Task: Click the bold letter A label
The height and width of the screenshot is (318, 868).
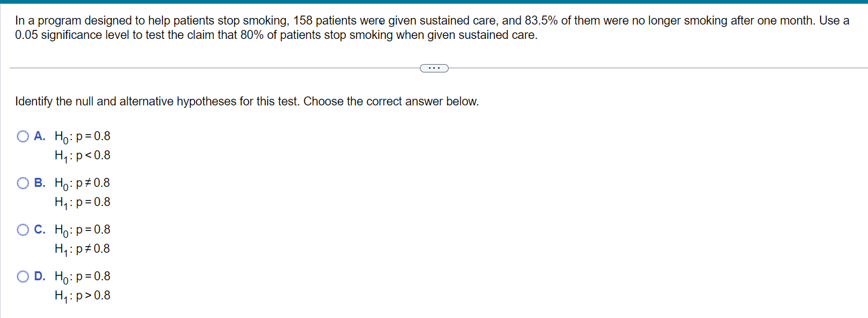Action: point(40,137)
